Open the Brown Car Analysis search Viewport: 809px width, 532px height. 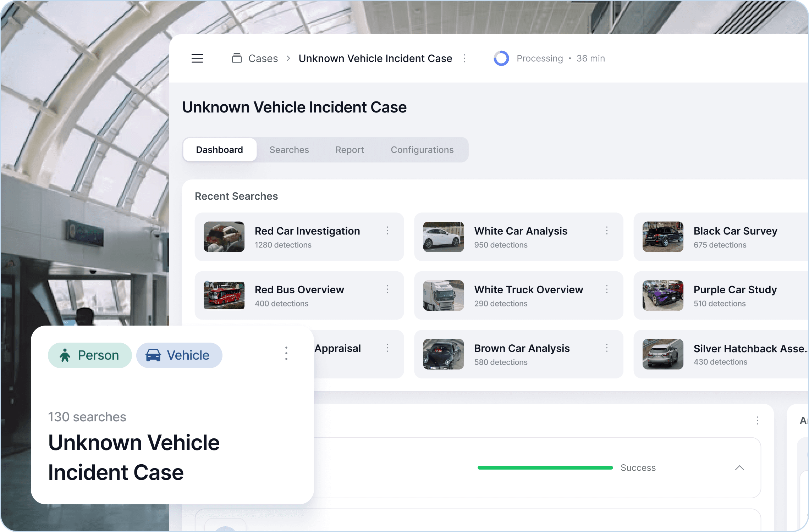[x=519, y=354]
